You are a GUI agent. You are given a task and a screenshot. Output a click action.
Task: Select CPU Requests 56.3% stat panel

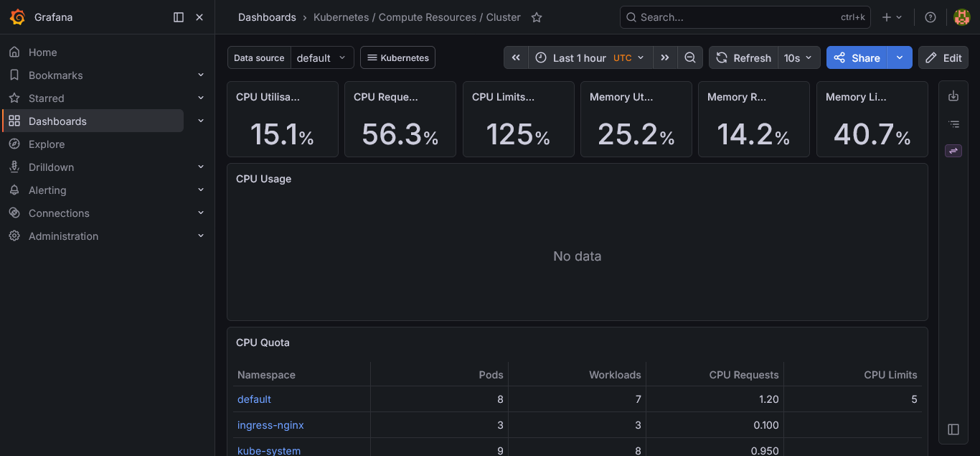pyautogui.click(x=400, y=119)
